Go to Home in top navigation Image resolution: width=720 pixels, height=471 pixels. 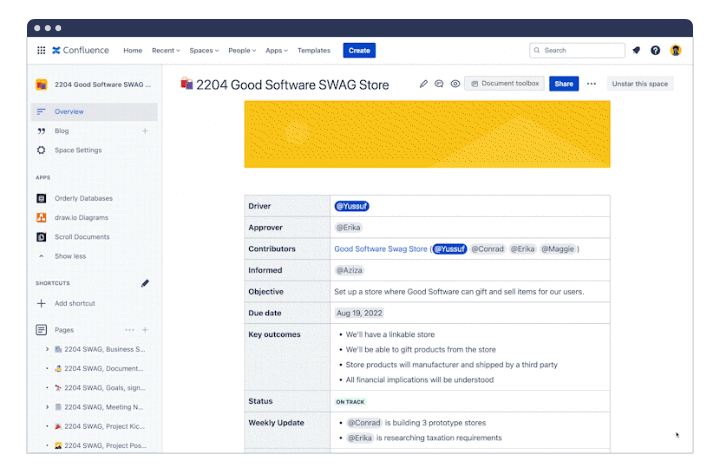coord(133,50)
